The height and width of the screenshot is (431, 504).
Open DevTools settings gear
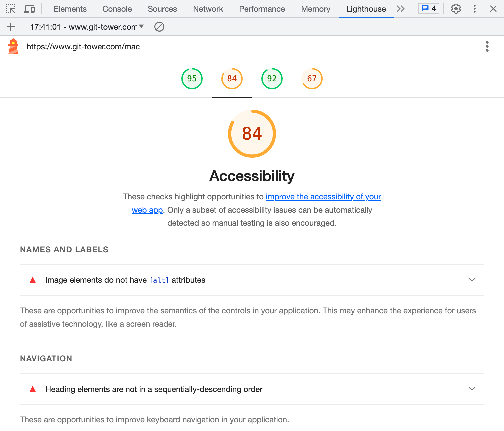(x=456, y=9)
